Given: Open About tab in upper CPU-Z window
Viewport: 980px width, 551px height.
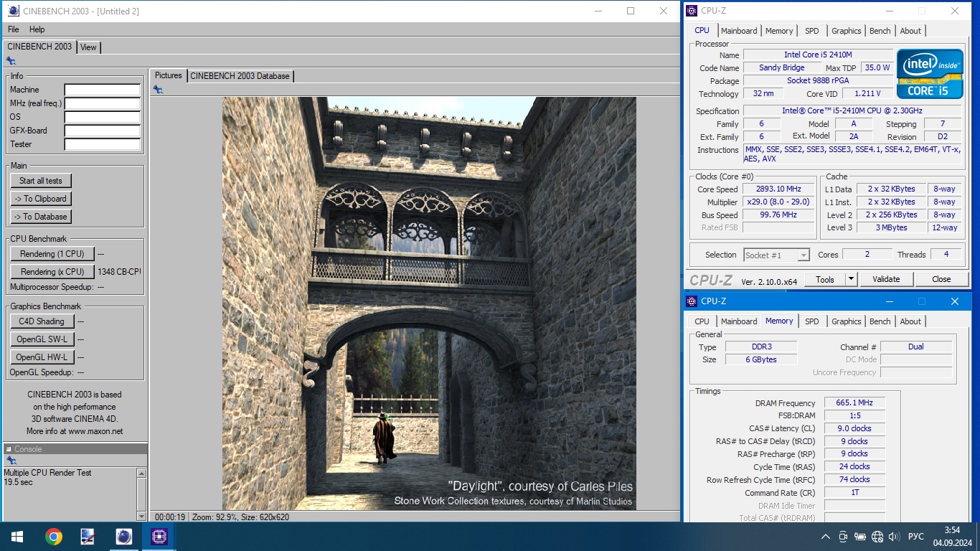Looking at the screenshot, I should [x=910, y=31].
